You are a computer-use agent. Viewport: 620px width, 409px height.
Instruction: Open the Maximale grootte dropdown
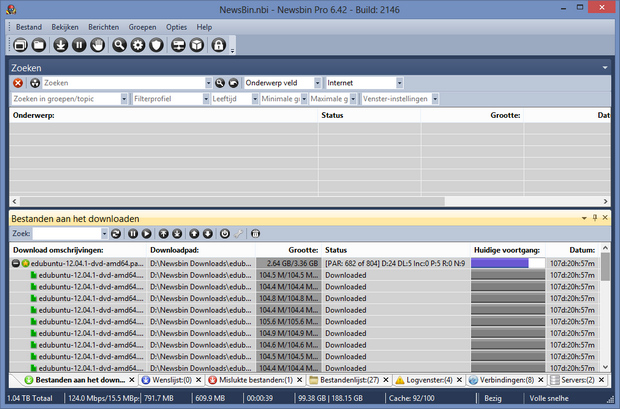click(353, 99)
